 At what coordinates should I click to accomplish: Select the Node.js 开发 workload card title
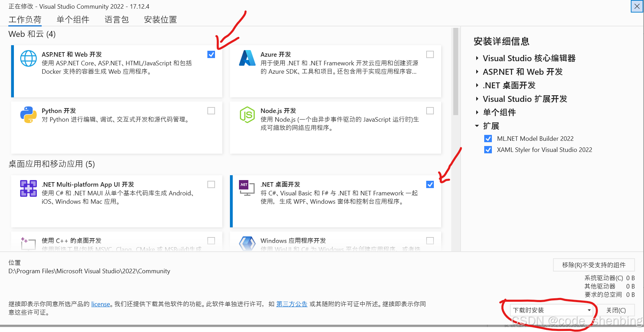pyautogui.click(x=278, y=111)
